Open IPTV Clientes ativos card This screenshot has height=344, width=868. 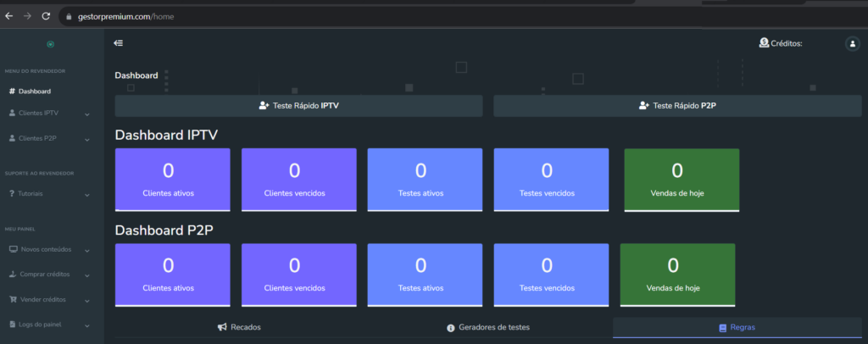(173, 180)
